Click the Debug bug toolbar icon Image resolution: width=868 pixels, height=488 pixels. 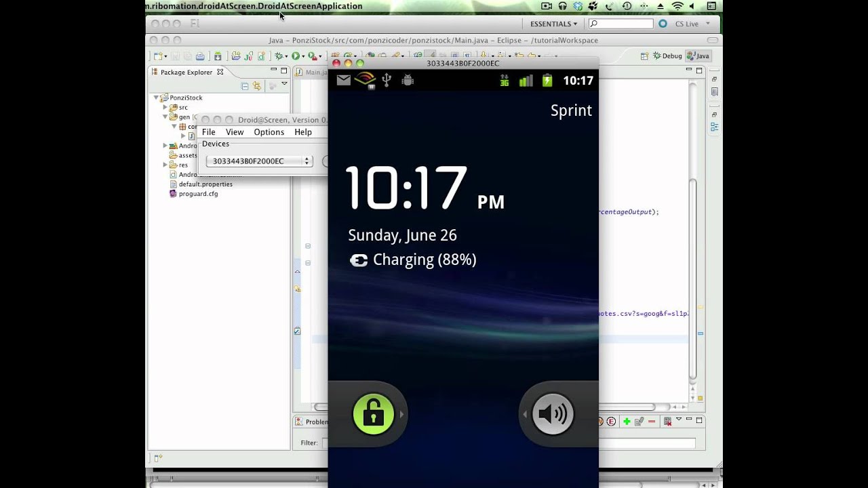click(277, 56)
